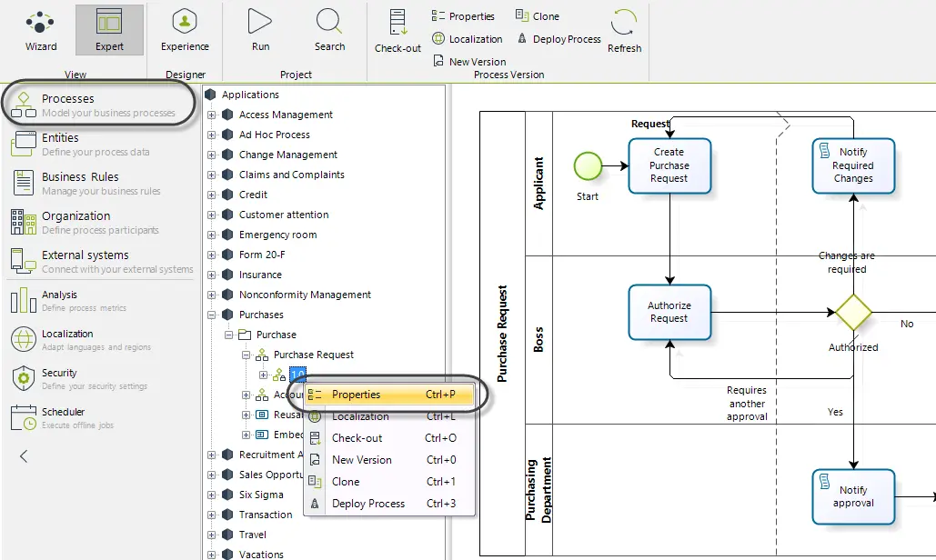This screenshot has height=560, width=936.
Task: Expand the Travel application node
Action: (211, 535)
